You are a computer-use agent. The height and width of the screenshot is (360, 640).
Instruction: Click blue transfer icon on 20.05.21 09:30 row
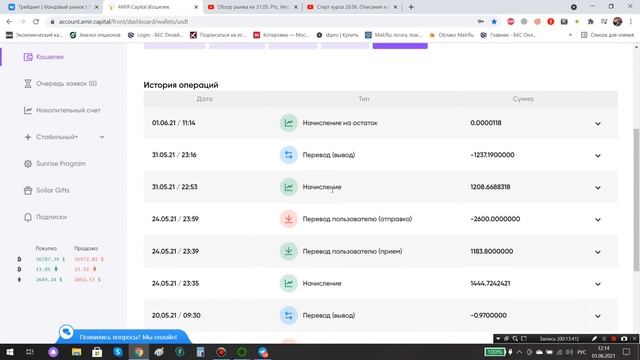[289, 315]
